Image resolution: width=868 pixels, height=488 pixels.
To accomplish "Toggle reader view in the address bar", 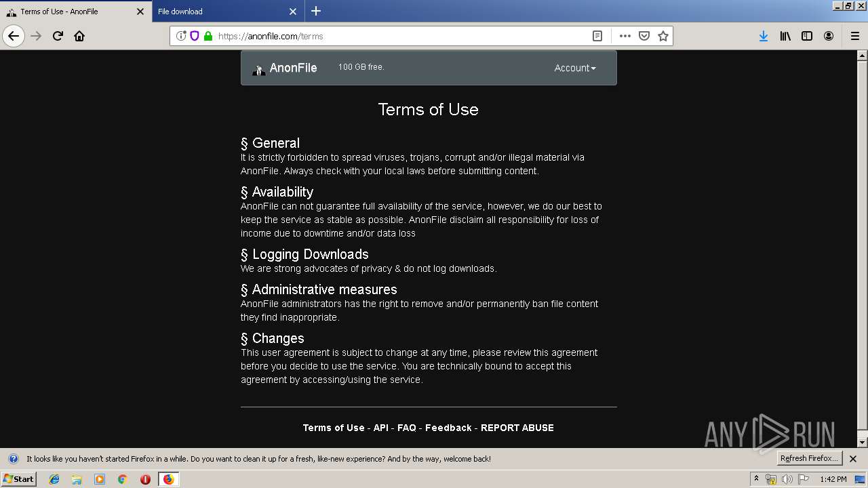I will (597, 36).
